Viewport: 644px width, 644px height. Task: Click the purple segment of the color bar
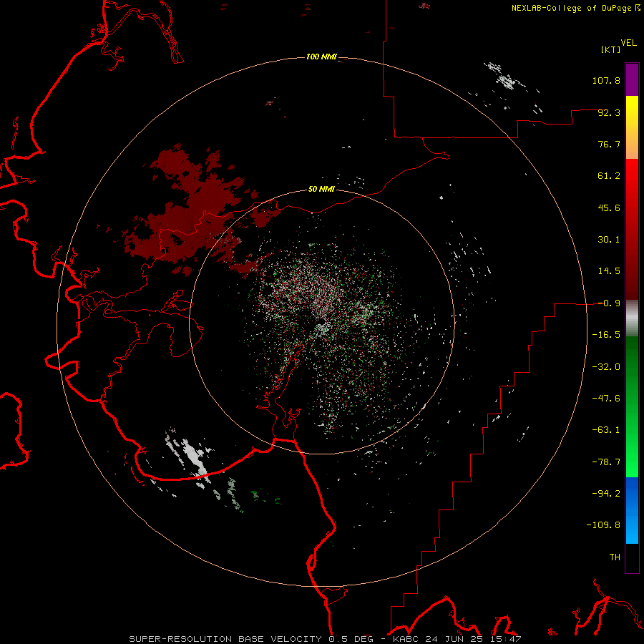[x=632, y=80]
